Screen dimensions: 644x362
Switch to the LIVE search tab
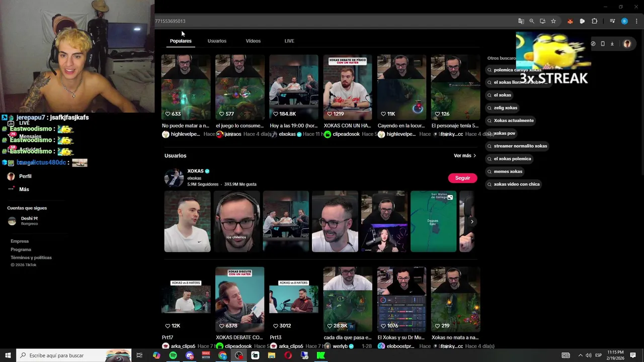click(289, 41)
